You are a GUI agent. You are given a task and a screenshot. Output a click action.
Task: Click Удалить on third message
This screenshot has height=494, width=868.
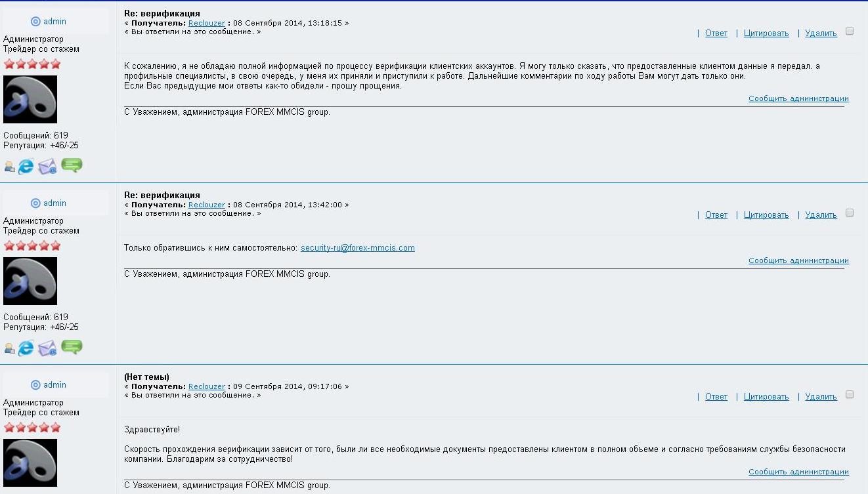821,397
